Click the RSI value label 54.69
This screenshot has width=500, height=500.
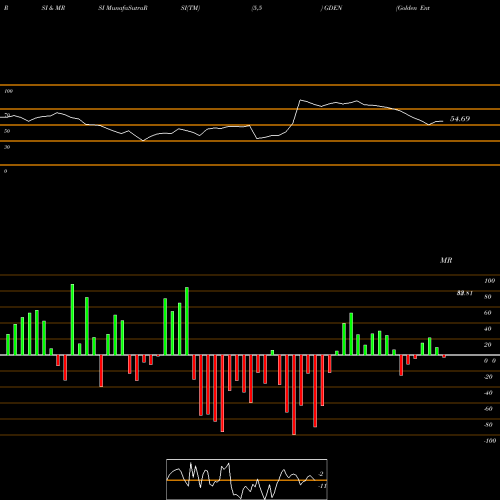tap(460, 119)
